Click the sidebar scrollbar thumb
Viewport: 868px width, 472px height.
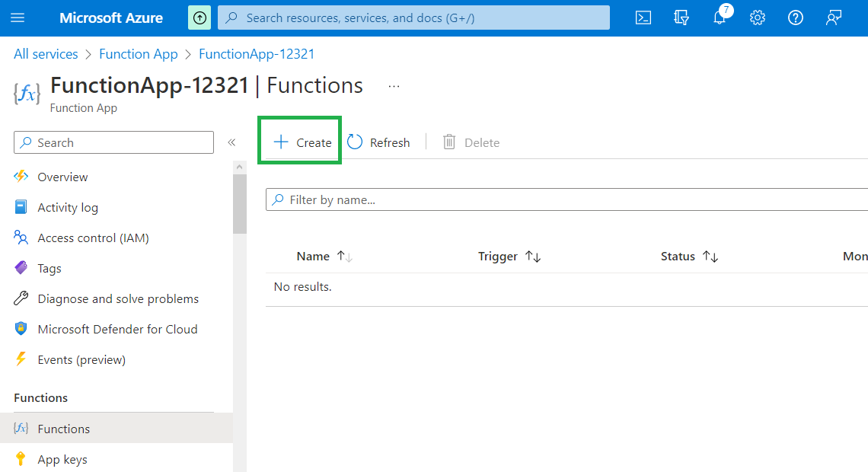coord(239,203)
